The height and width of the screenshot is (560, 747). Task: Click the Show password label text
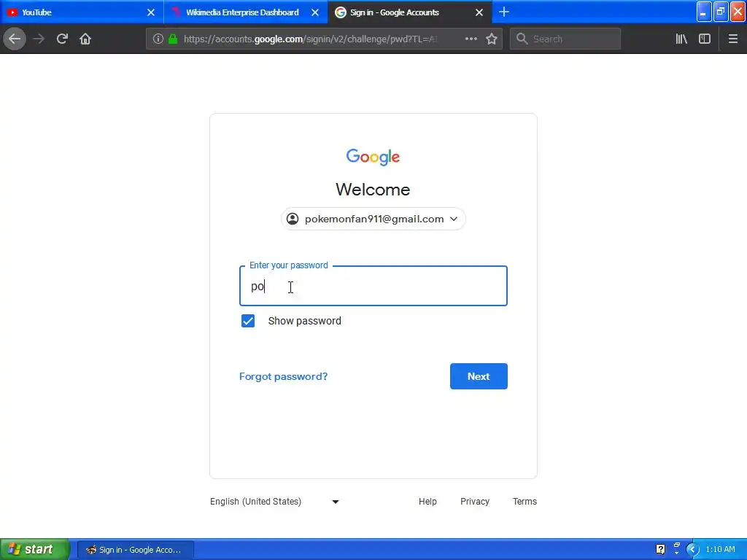304,321
